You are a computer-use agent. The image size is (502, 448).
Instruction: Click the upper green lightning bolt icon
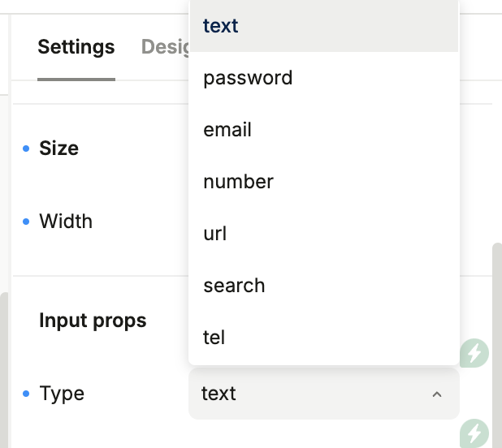[x=474, y=353]
